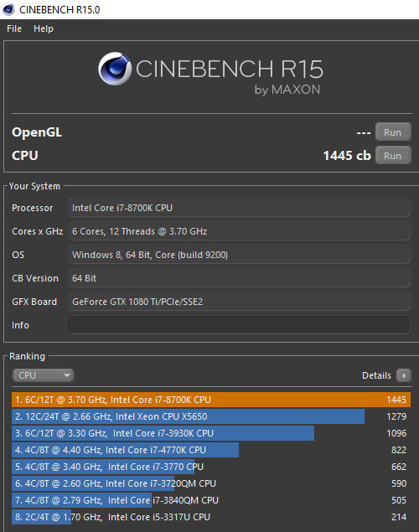The width and height of the screenshot is (419, 532).
Task: Click the 1445 cb CPU score
Action: point(347,156)
